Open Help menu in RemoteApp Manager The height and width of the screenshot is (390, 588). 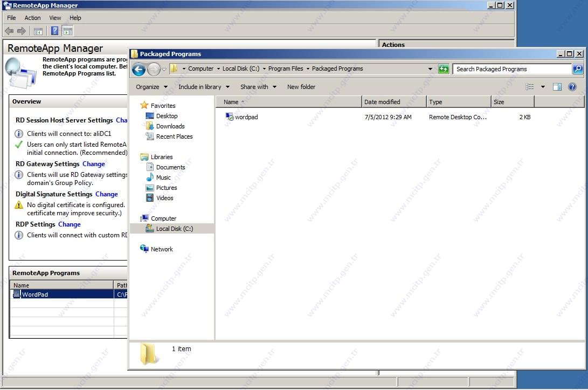pyautogui.click(x=75, y=18)
